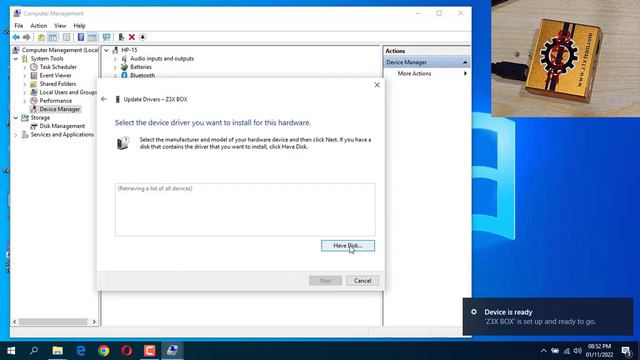The width and height of the screenshot is (640, 360).
Task: Open the Action menu
Action: click(x=39, y=26)
